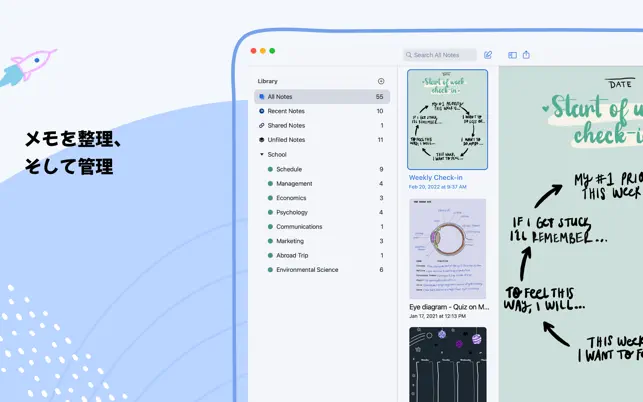Click the Unfiled Notes tray icon

click(x=262, y=140)
